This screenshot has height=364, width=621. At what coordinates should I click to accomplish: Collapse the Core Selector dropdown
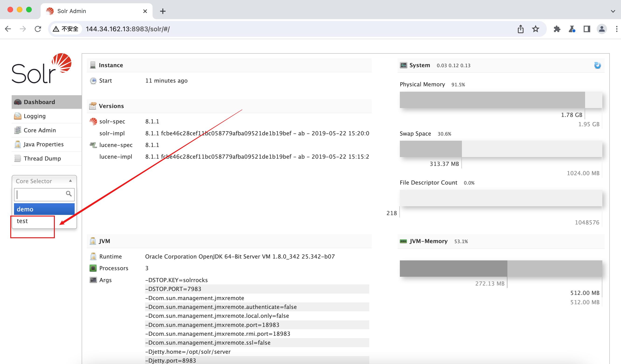coord(71,181)
